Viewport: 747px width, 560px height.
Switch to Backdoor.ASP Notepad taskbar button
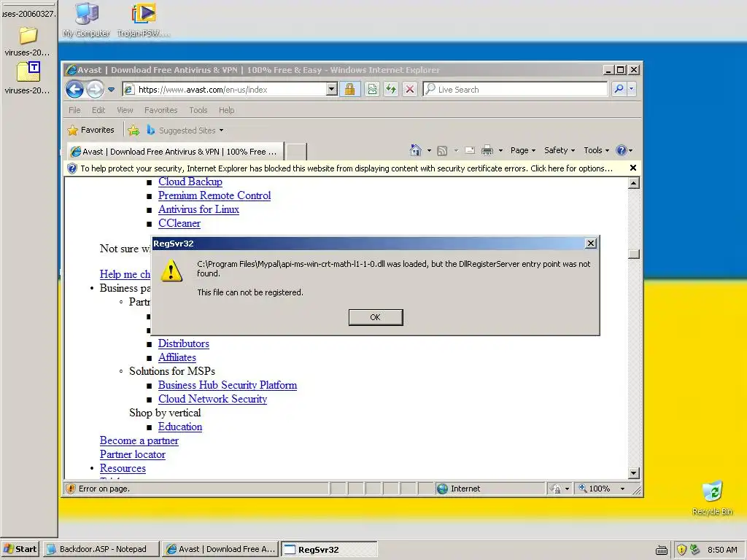101,549
